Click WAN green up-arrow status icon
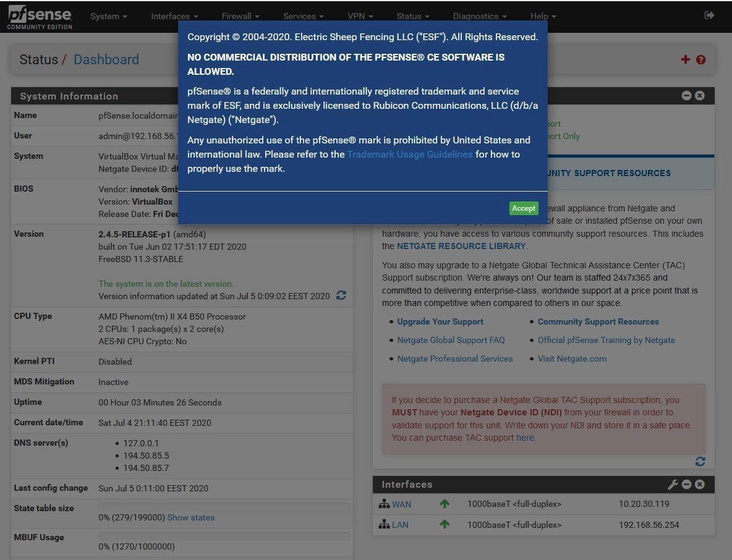 (x=445, y=504)
